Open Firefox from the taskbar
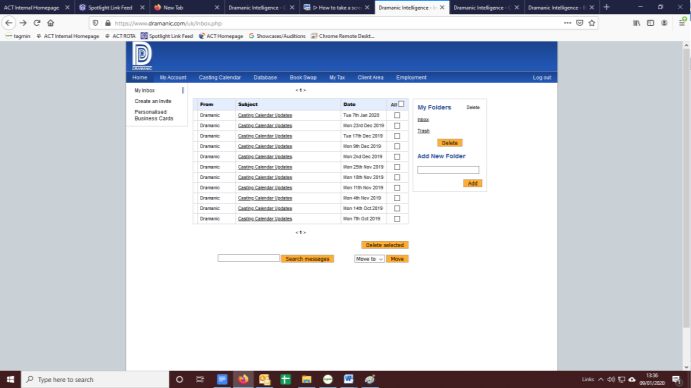The height and width of the screenshot is (388, 691). click(243, 379)
